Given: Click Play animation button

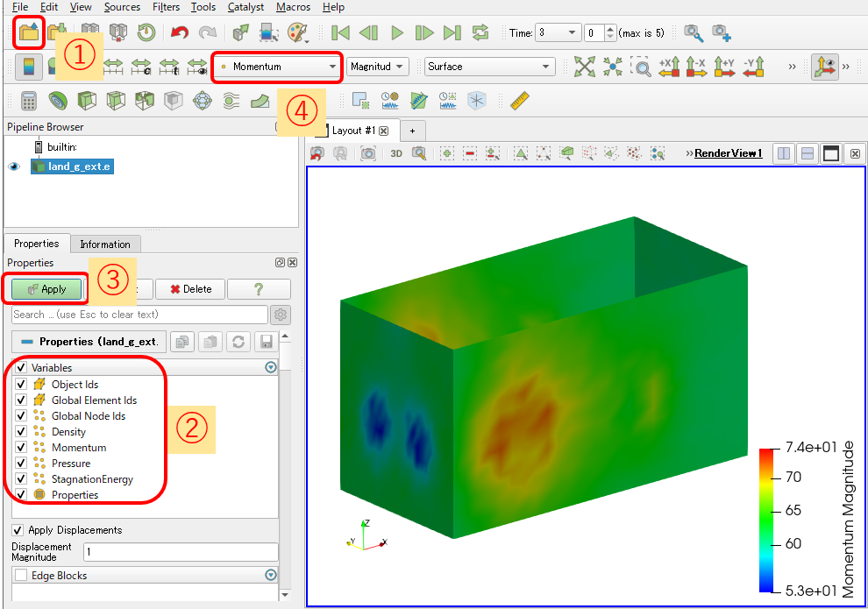Looking at the screenshot, I should [397, 32].
